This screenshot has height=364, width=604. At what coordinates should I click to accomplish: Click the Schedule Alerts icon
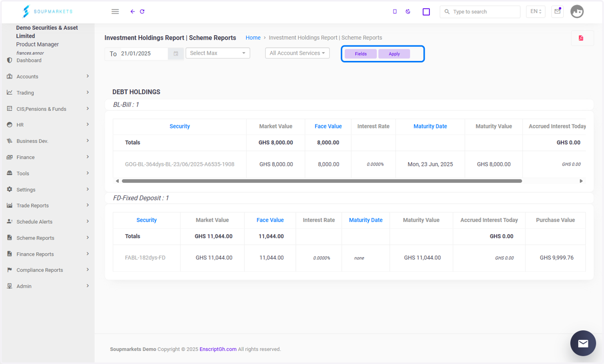tap(10, 222)
